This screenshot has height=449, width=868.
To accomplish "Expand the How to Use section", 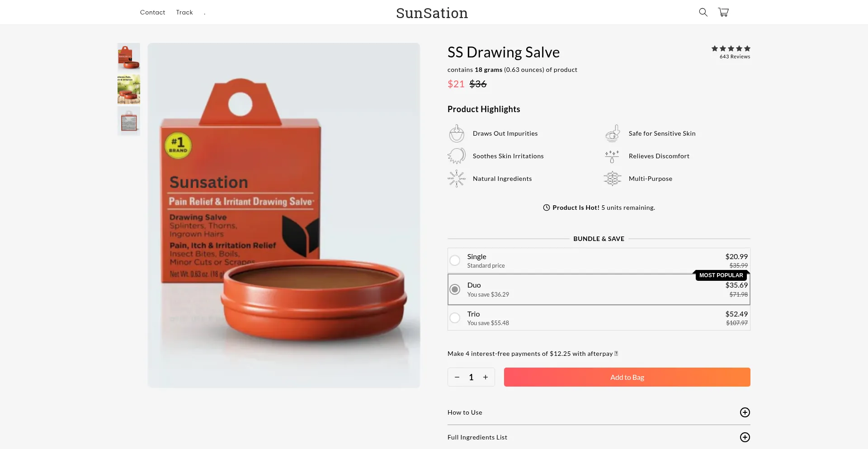I will (x=745, y=412).
